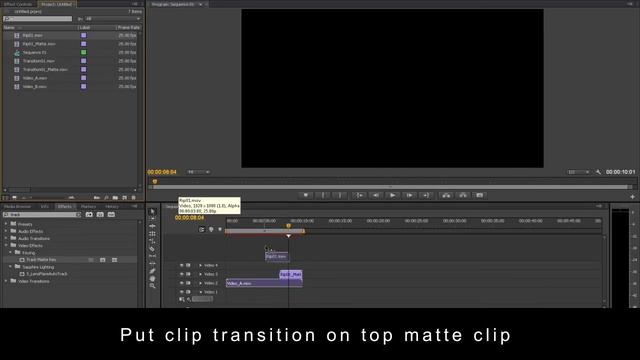
Task: Filter Effects panel by YUV Effects
Action: pos(111,215)
